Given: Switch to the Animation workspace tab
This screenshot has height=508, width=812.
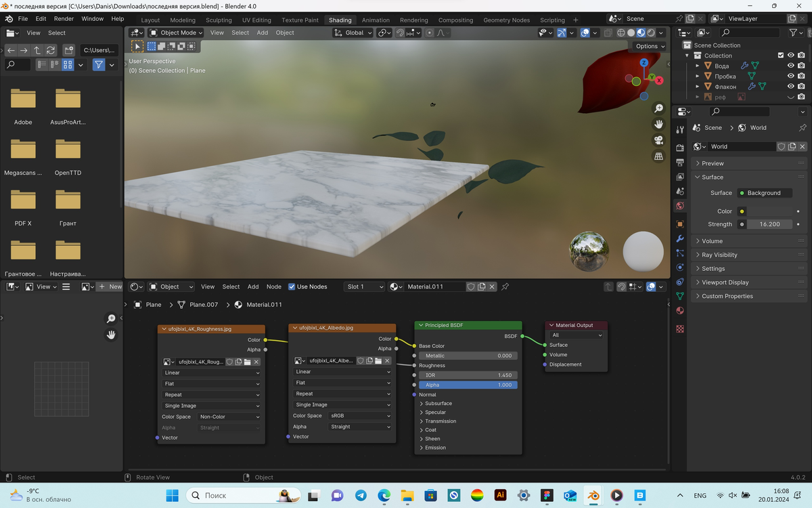Looking at the screenshot, I should tap(376, 20).
